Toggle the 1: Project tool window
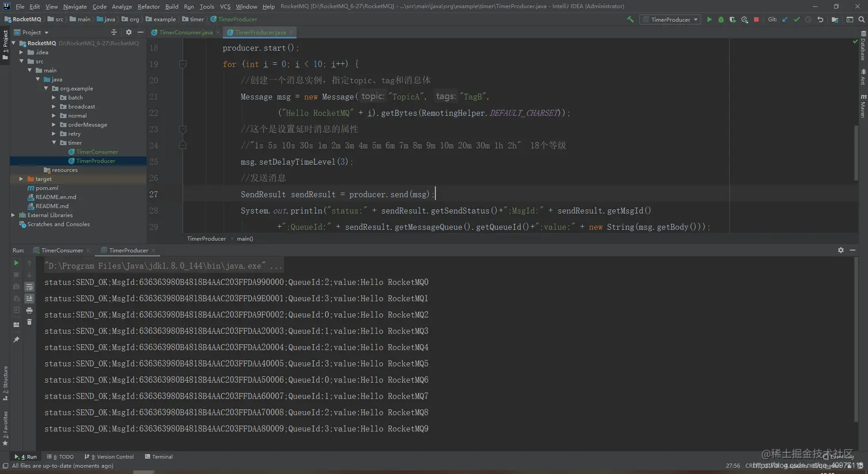This screenshot has height=474, width=868. click(5, 45)
